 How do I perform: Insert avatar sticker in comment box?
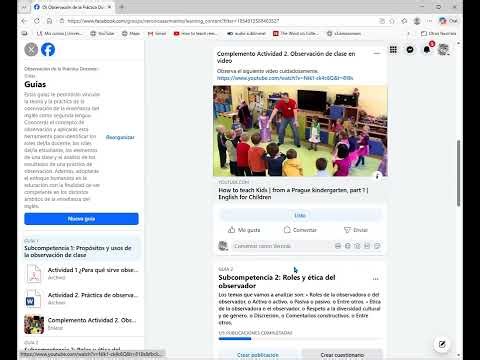point(338,246)
